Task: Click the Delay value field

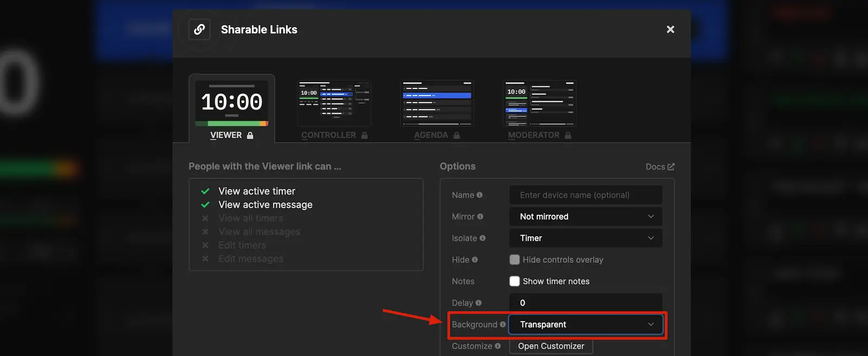Action: tap(586, 303)
